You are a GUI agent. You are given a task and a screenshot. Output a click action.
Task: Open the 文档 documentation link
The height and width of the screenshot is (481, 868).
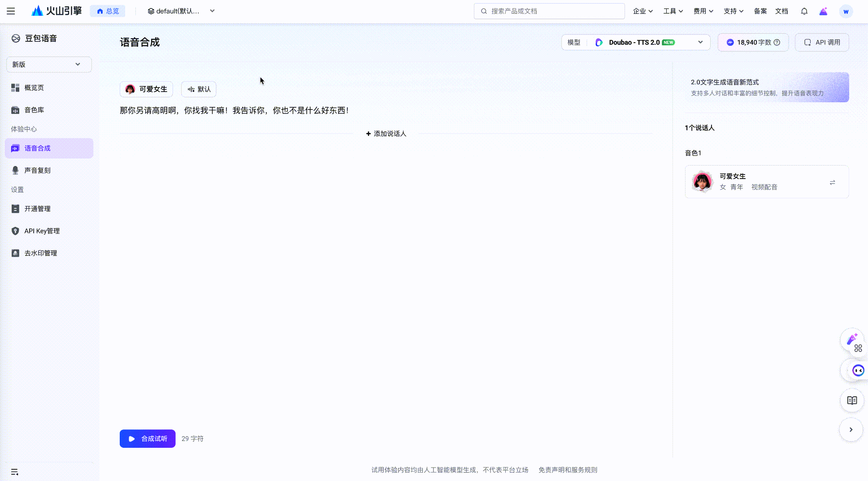click(x=781, y=11)
